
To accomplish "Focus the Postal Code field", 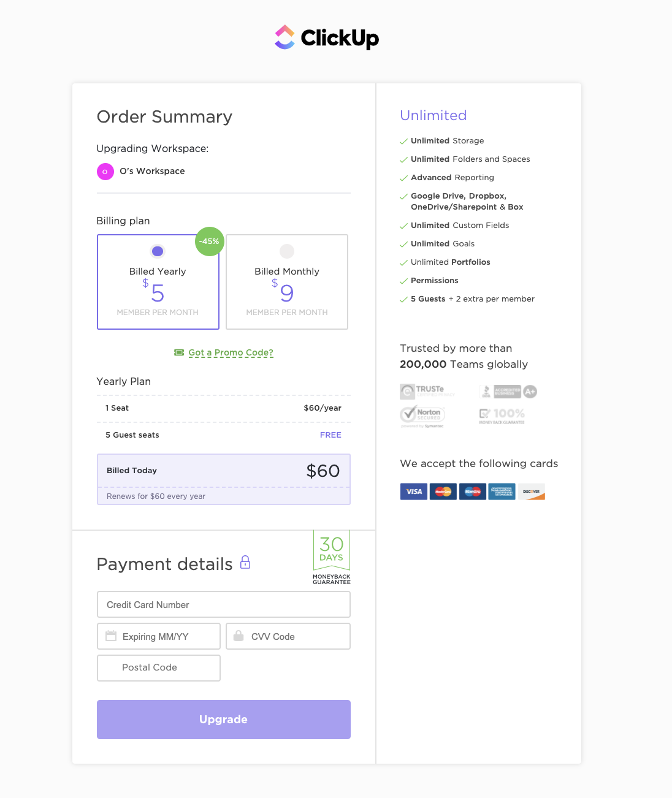I will [159, 668].
